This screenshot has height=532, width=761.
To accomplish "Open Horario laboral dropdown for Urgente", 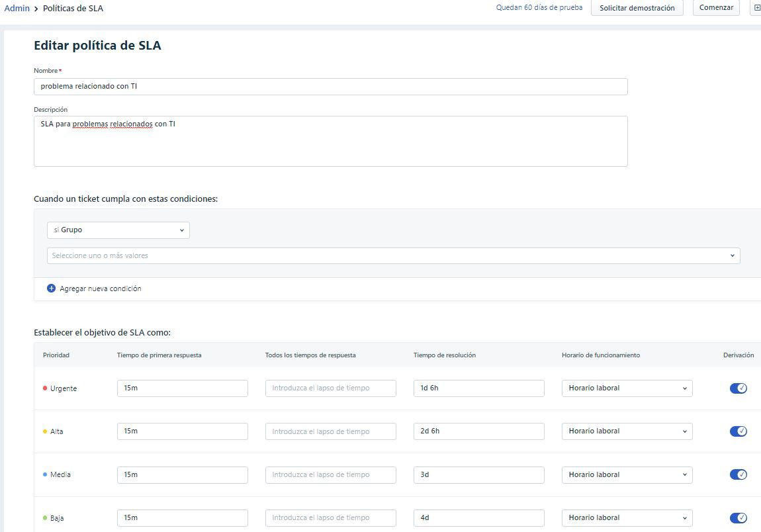I will click(626, 388).
